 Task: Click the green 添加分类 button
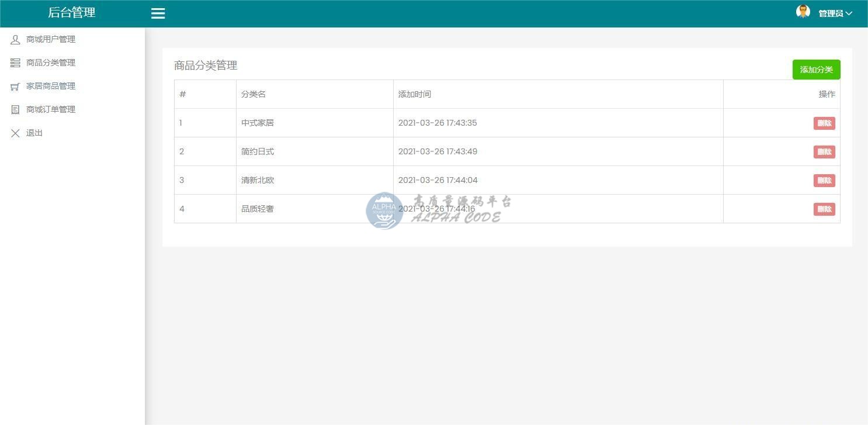point(816,70)
